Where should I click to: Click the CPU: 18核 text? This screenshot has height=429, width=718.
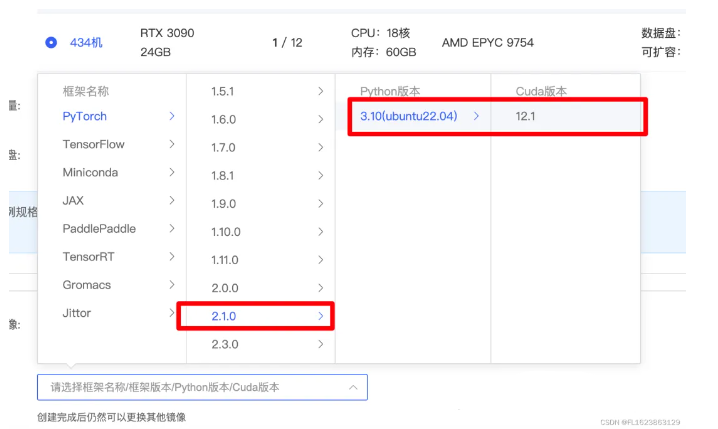tap(381, 33)
